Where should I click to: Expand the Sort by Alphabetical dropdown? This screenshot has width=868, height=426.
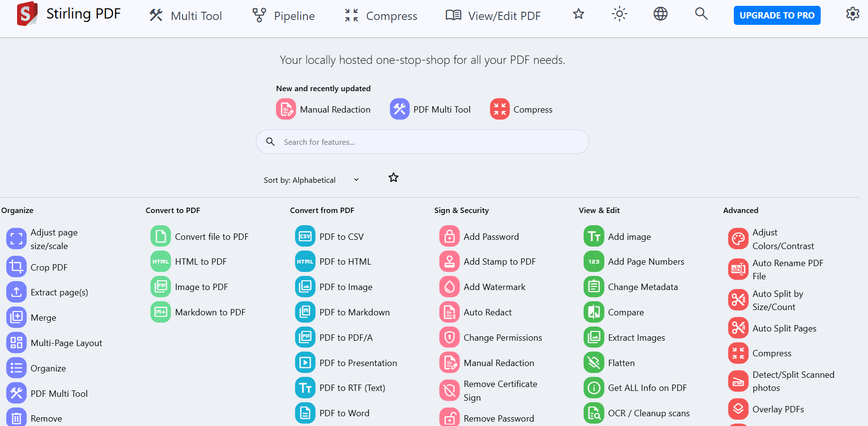(311, 180)
